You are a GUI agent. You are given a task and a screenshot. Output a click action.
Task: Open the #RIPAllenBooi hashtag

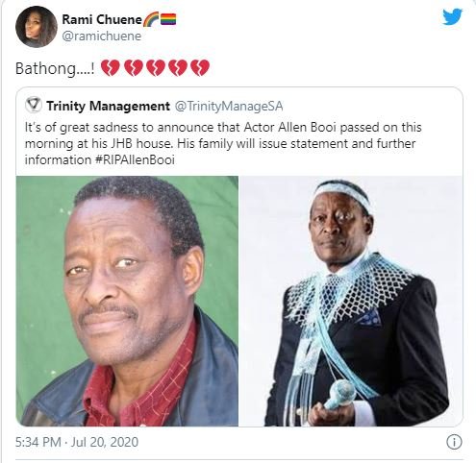pyautogui.click(x=135, y=160)
